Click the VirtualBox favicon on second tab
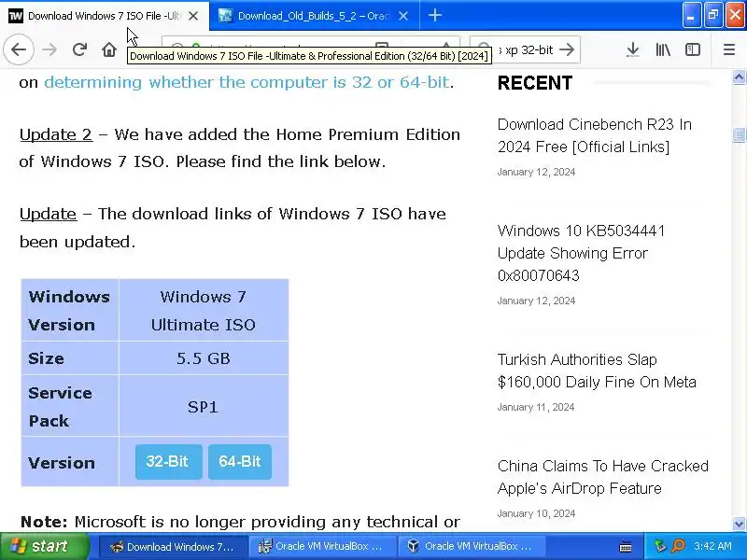The height and width of the screenshot is (560, 747). coord(225,16)
